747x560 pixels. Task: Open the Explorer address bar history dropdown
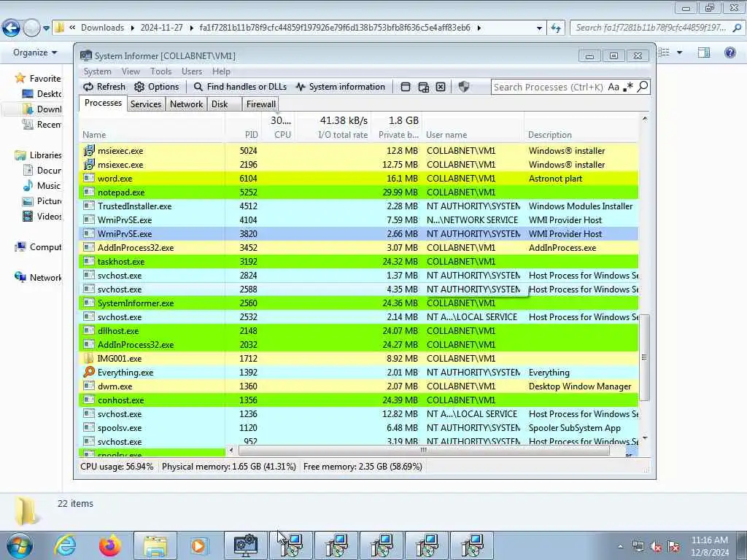coord(539,28)
